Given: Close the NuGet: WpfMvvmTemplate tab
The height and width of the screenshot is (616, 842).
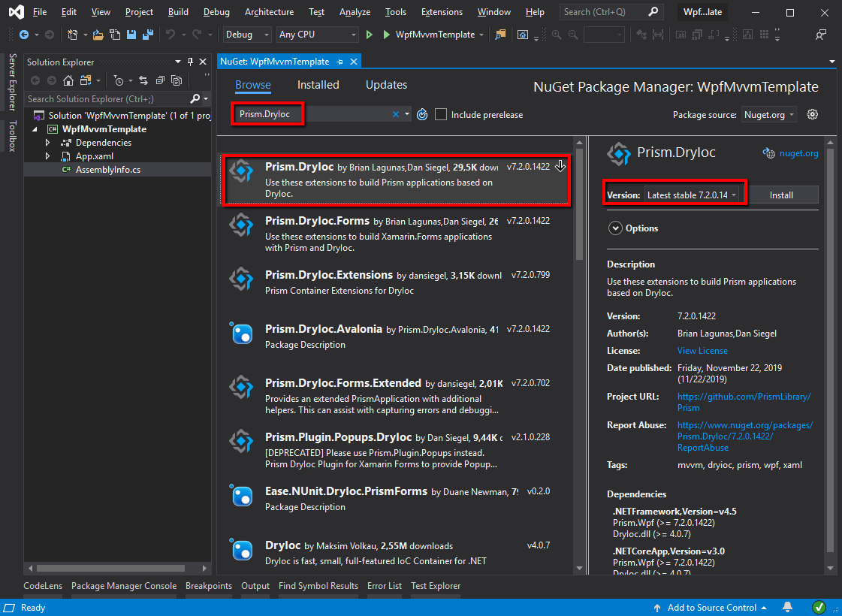Looking at the screenshot, I should pos(354,62).
